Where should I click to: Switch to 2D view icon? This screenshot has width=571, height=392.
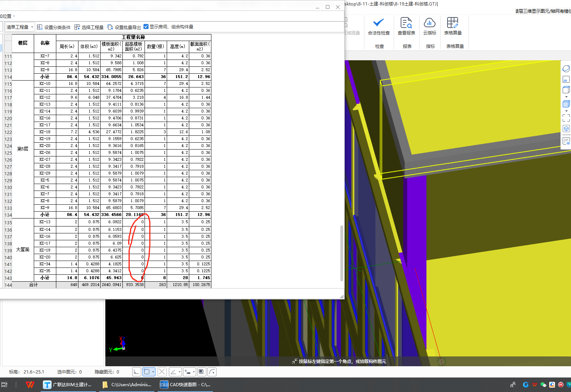click(566, 79)
